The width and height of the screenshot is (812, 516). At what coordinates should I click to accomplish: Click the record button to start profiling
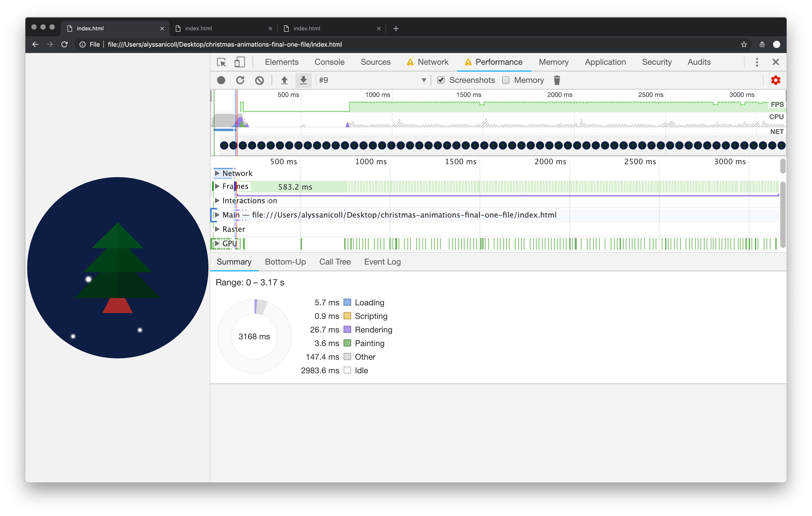[x=222, y=80]
